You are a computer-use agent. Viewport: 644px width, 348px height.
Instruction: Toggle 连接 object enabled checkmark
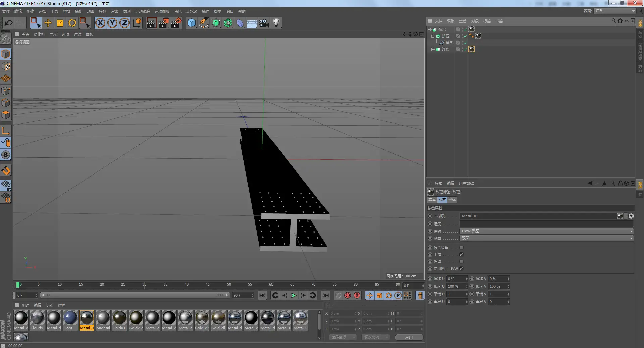(465, 50)
